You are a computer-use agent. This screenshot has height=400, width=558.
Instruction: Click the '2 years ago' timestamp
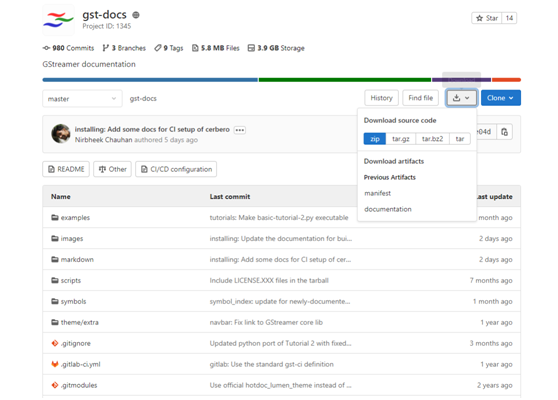495,385
